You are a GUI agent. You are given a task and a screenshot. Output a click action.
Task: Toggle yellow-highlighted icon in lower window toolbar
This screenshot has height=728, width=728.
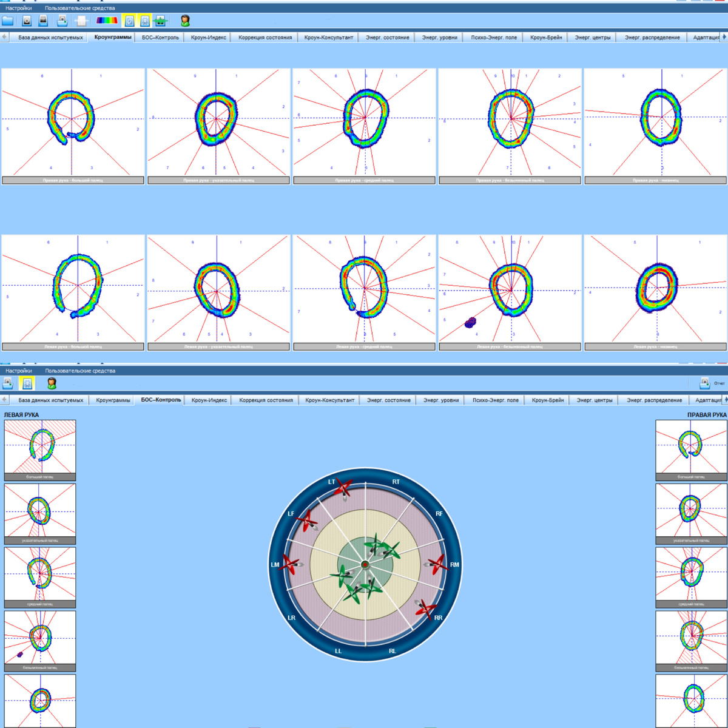click(x=27, y=383)
